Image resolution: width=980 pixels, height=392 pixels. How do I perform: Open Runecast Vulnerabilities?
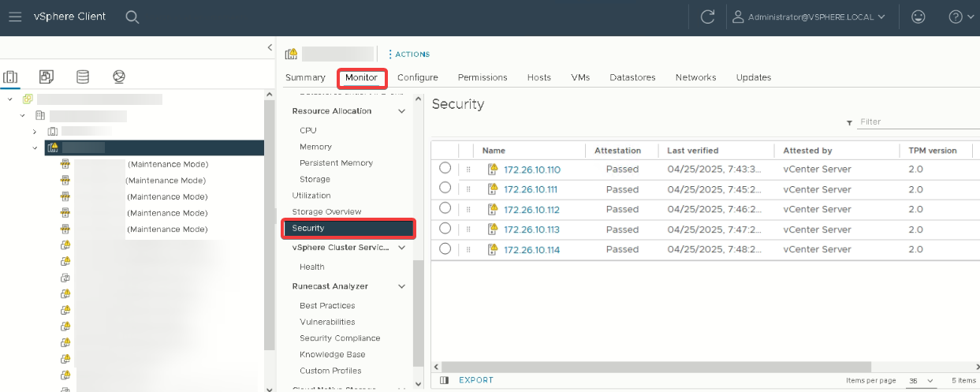pos(327,322)
